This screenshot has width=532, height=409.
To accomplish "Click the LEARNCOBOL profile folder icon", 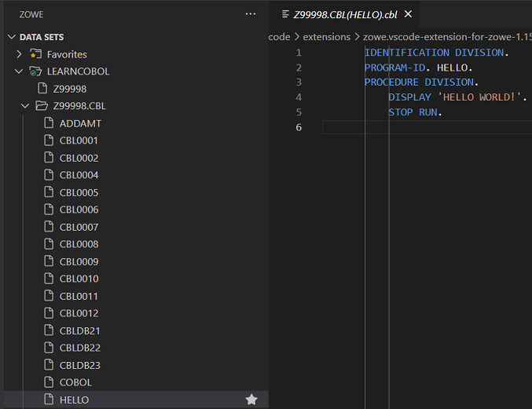I will coord(35,71).
